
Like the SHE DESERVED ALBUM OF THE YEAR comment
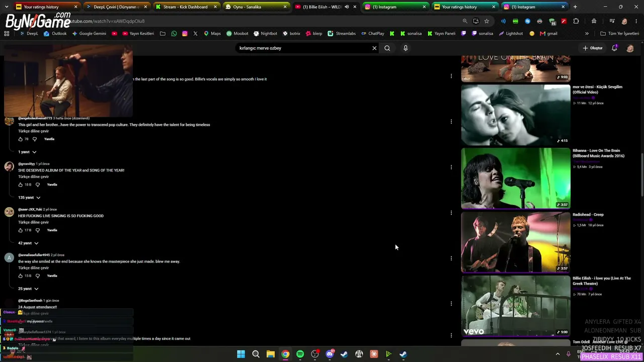[21, 185]
